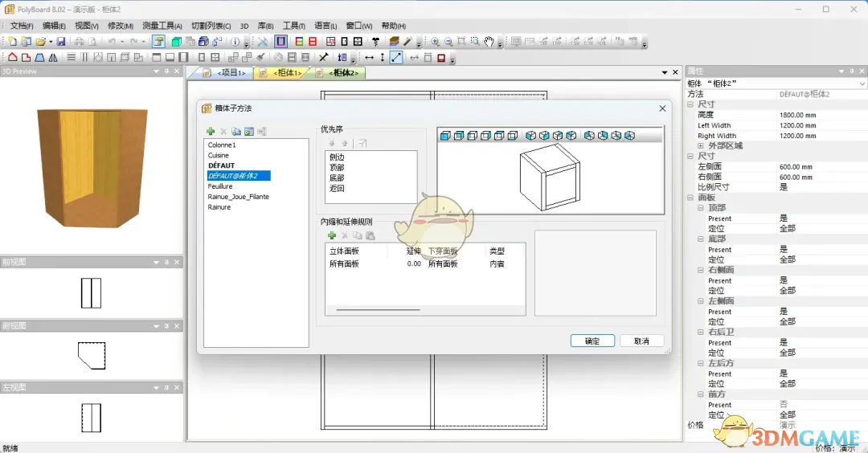Select the last view cube icon in the preview
Screen dimensions: 868x453
629,136
